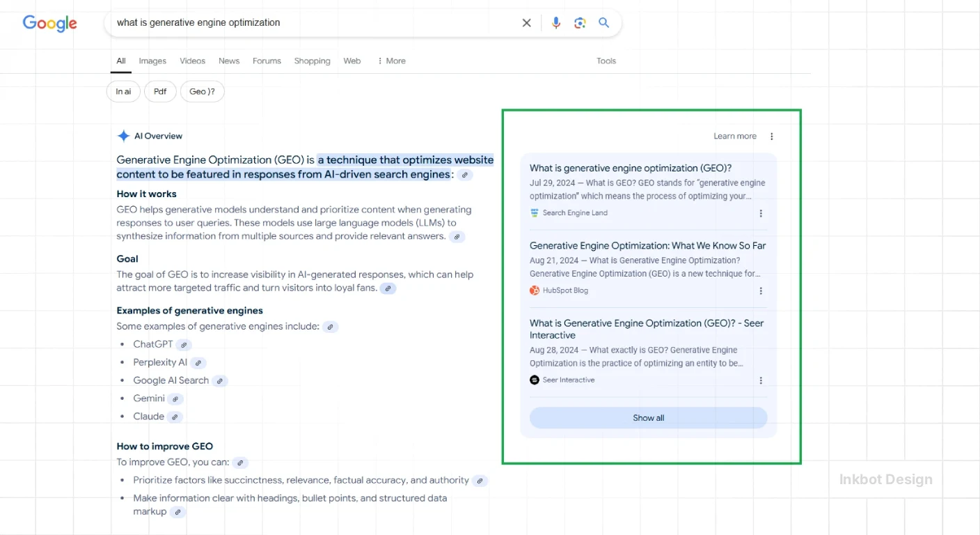Click the 'Pdf' suggestion chip
The height and width of the screenshot is (535, 980).
160,91
